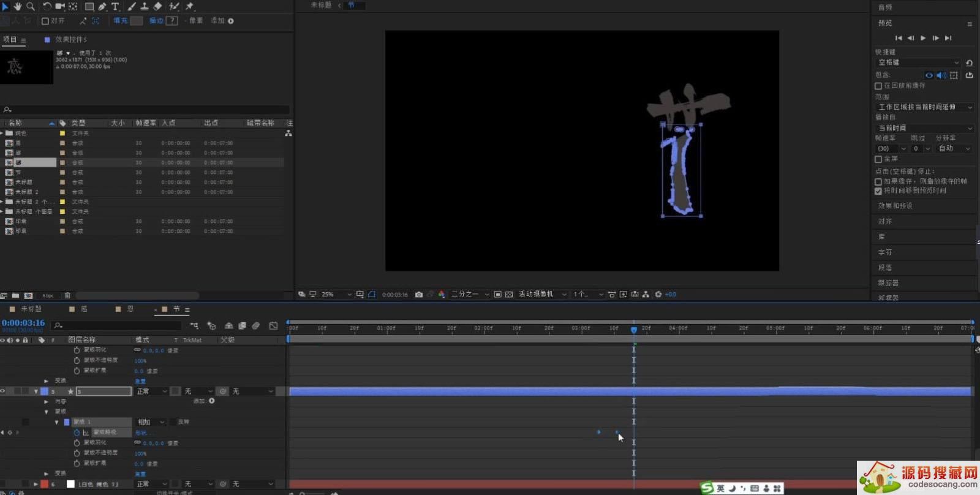Hide layer 5 using its eye toggle
Image resolution: width=980 pixels, height=495 pixels.
(x=3, y=391)
